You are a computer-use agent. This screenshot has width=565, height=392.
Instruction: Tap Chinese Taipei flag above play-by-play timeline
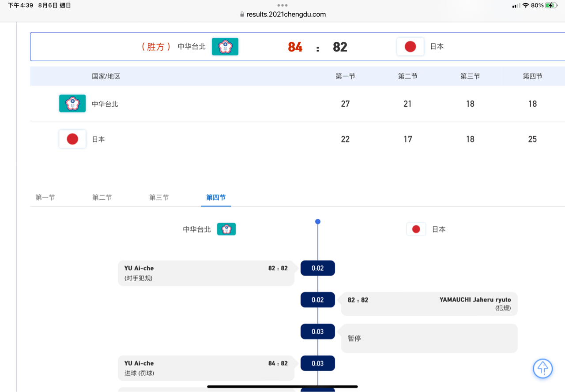[226, 229]
